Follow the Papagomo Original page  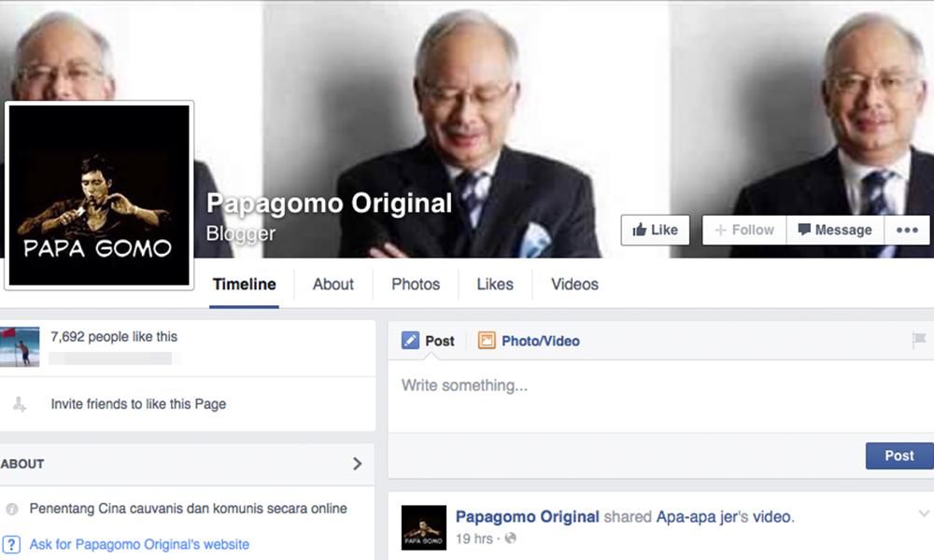(744, 230)
